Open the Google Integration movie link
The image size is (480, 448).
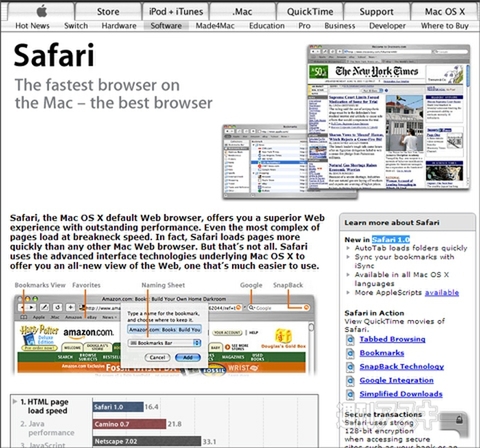coord(396,380)
